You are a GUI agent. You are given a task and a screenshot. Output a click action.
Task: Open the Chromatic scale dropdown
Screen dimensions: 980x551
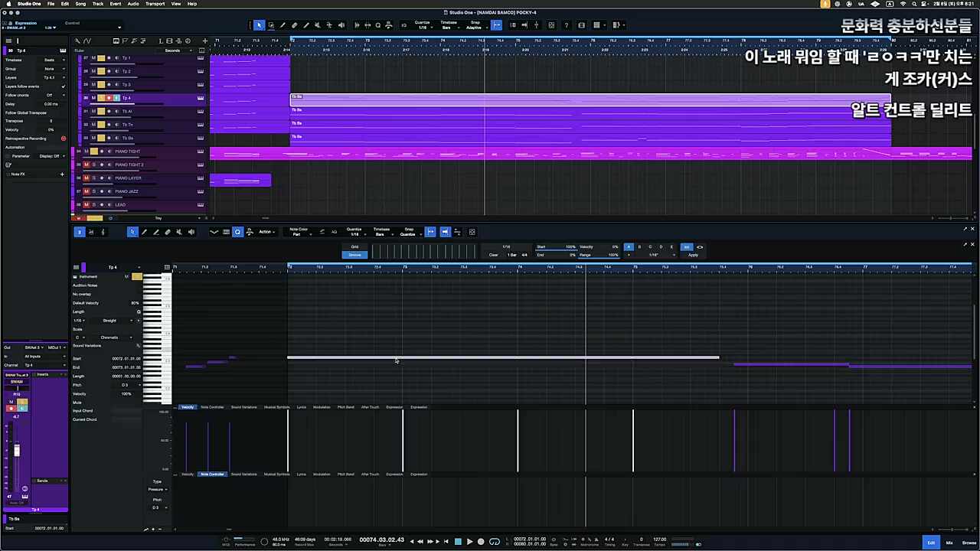tap(113, 337)
